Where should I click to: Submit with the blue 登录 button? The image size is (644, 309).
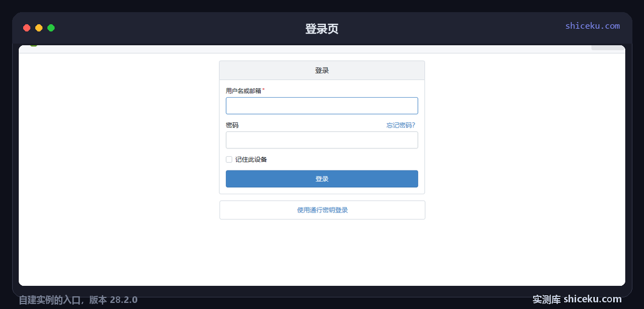(x=321, y=179)
